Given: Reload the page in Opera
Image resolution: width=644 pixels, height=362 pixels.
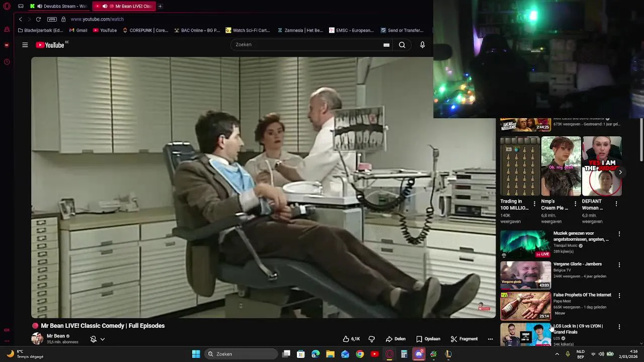Looking at the screenshot, I should 38,19.
